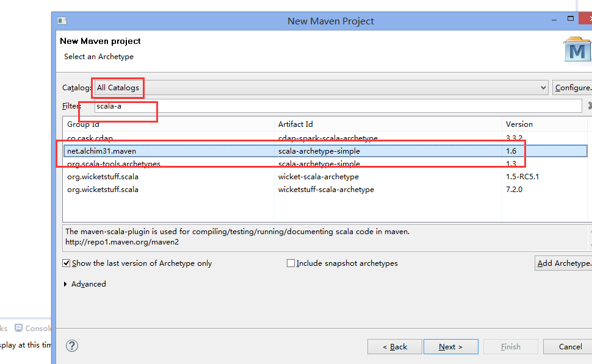The height and width of the screenshot is (364, 592).
Task: Click the Console view icon
Action: (18, 328)
